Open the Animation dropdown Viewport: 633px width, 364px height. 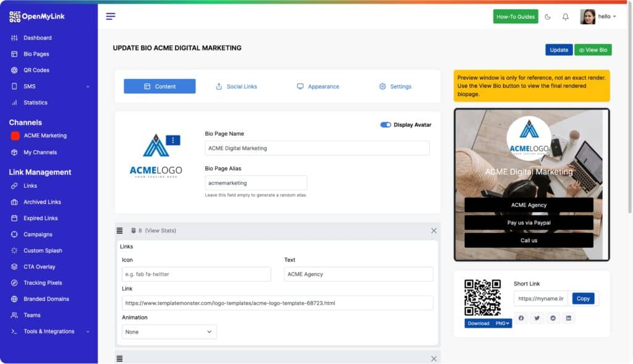click(x=169, y=332)
